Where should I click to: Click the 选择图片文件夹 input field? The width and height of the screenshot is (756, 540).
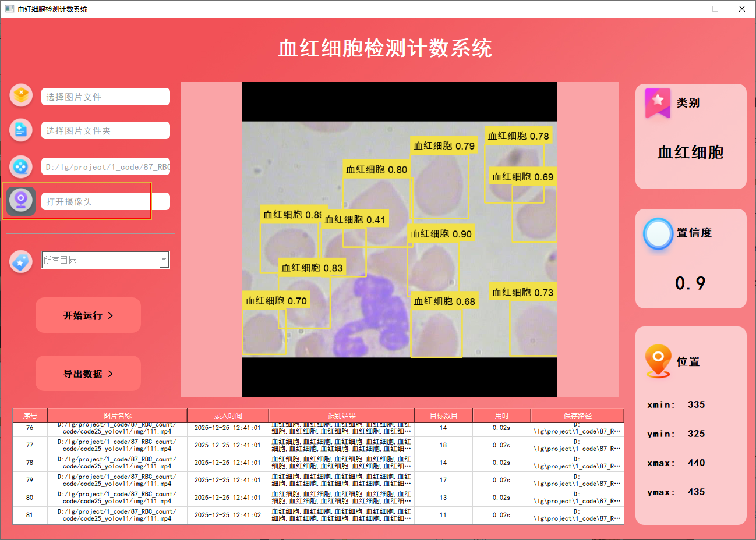click(105, 130)
